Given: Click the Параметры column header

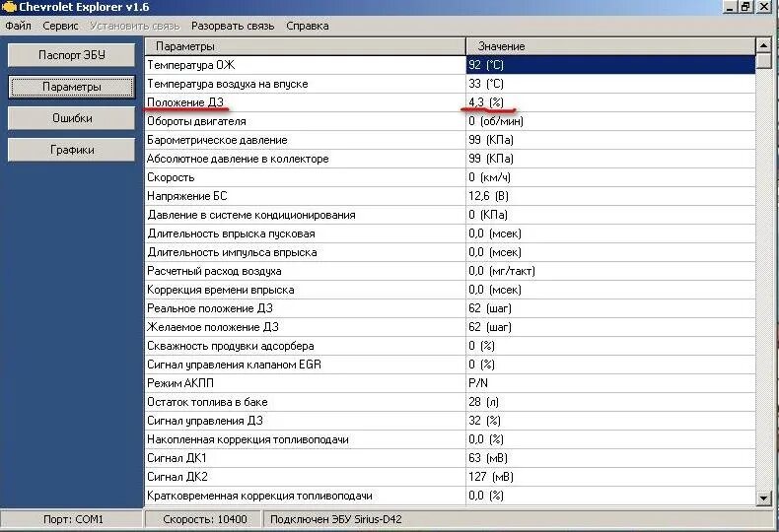Looking at the screenshot, I should [305, 46].
